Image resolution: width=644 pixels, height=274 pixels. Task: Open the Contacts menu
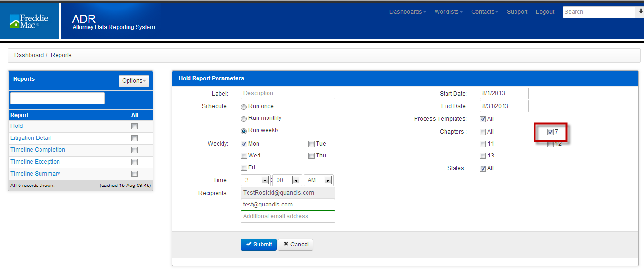click(x=485, y=12)
